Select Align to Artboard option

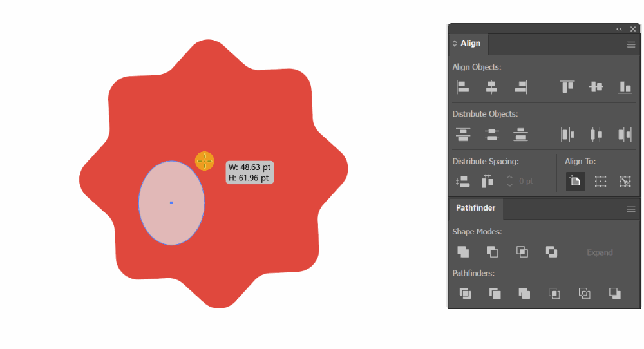575,181
